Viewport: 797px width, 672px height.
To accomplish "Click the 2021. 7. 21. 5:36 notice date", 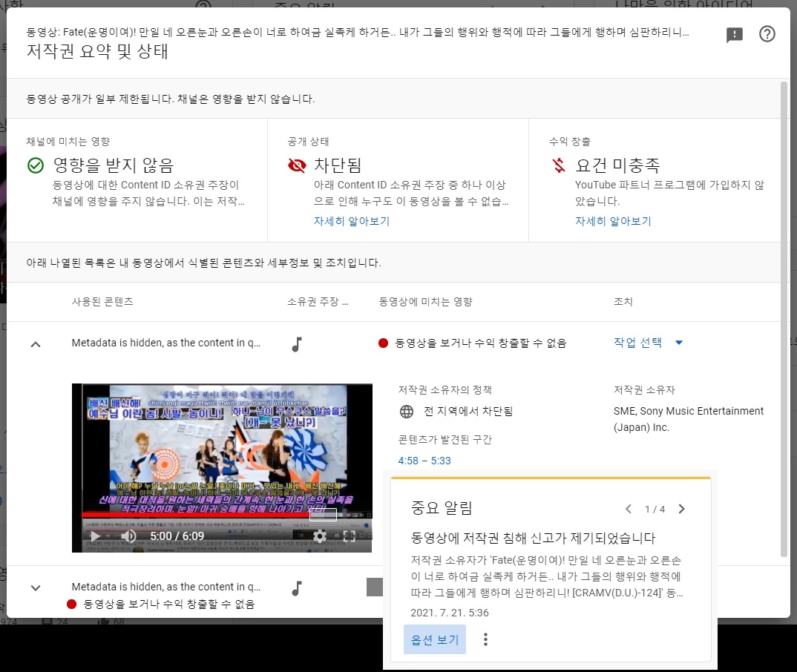I will coord(449,613).
